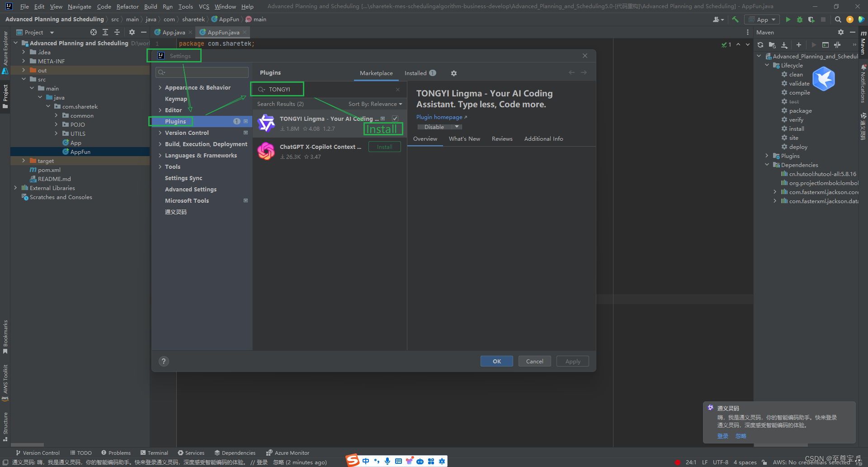Toggle the Bookmarks tool window stripe
The width and height of the screenshot is (868, 467).
click(x=5, y=337)
